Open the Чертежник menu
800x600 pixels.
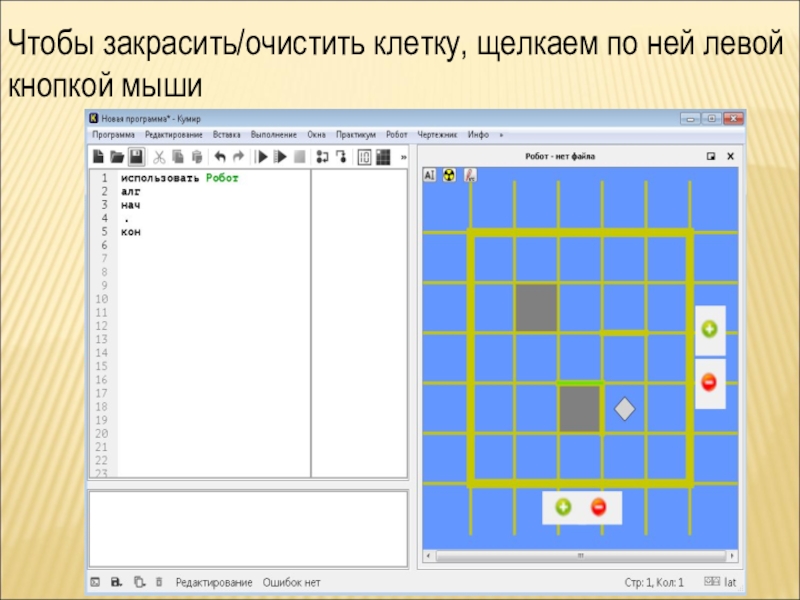(437, 135)
